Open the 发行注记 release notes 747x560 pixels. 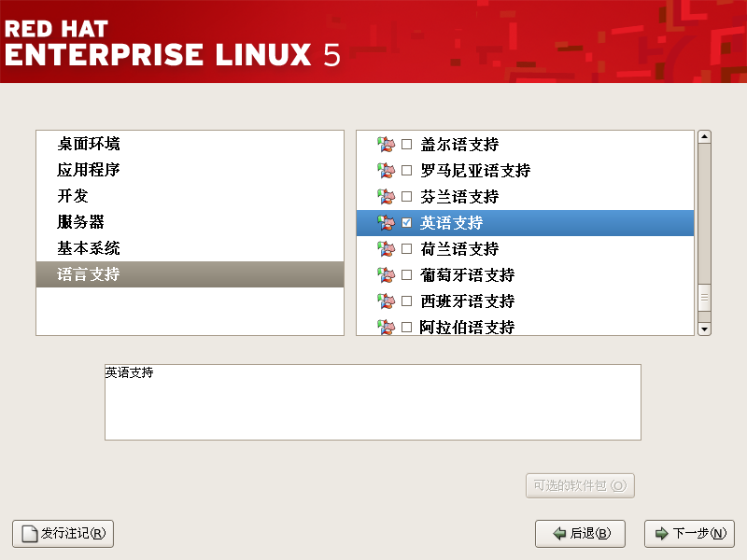(x=63, y=533)
